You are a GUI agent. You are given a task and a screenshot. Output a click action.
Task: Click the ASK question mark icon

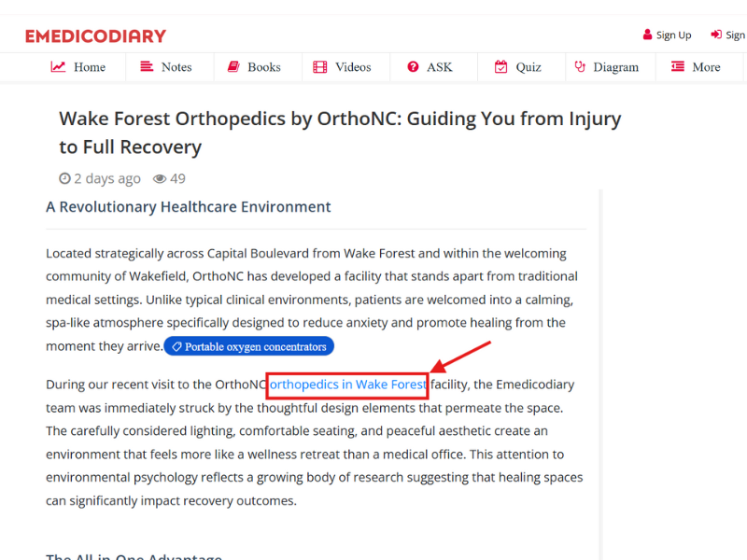pos(413,66)
